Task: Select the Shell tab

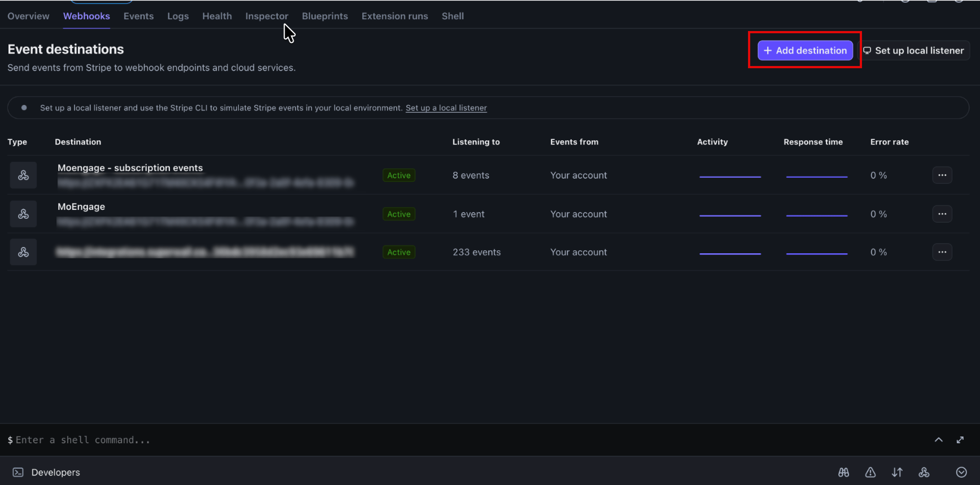Action: point(453,16)
